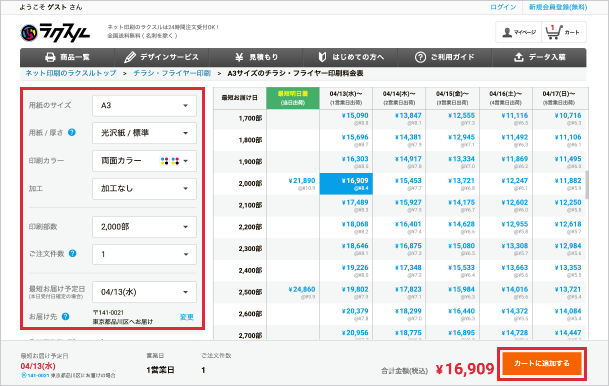Screen dimensions: 609x386
Task: Click 変更 link for delivery address
Action: [x=187, y=317]
